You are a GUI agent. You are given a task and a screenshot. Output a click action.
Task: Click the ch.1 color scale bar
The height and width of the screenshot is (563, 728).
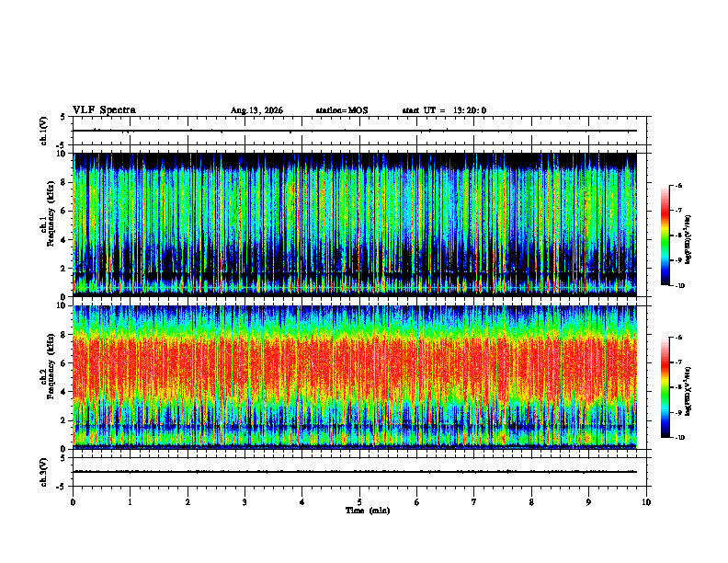pos(665,236)
